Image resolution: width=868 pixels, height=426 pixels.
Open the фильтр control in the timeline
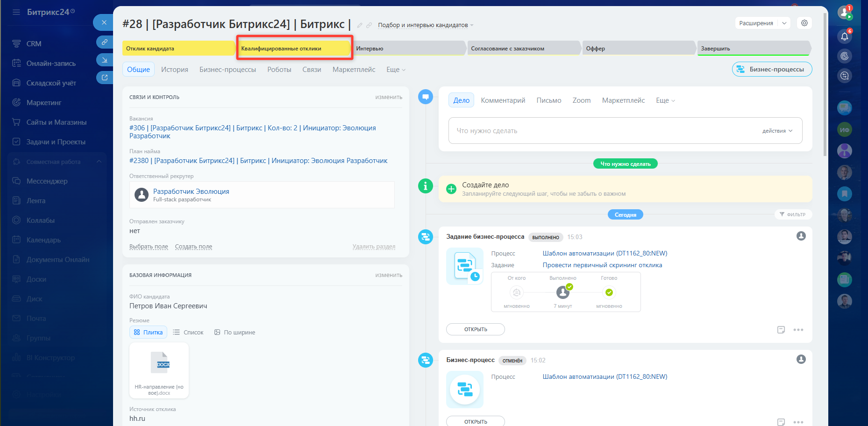tap(793, 214)
